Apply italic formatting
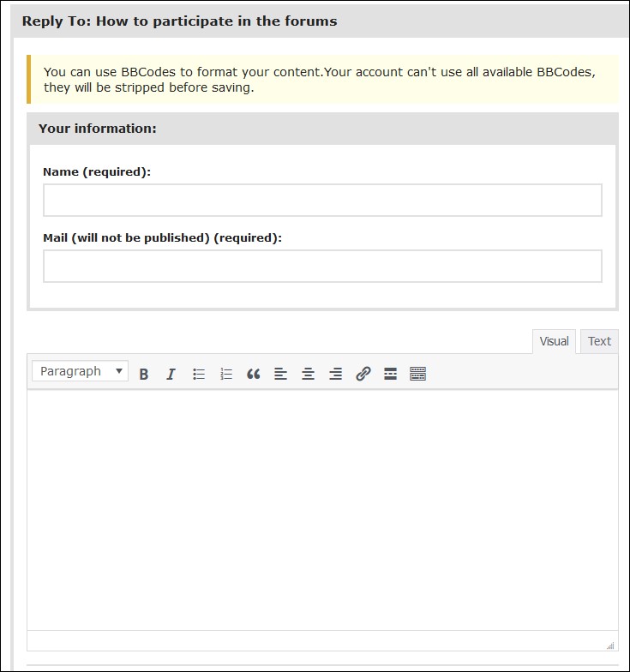Viewport: 630px width, 672px height. [x=171, y=374]
